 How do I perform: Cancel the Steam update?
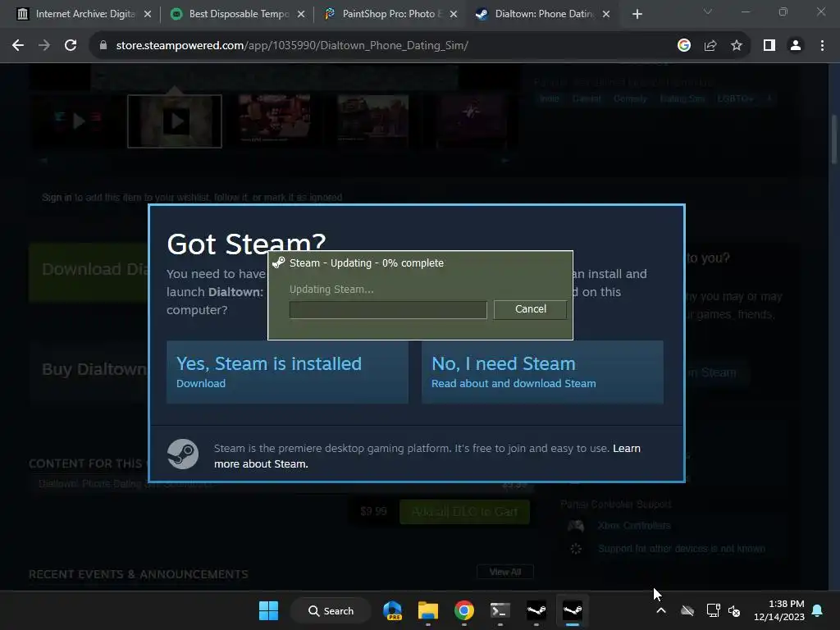(530, 309)
